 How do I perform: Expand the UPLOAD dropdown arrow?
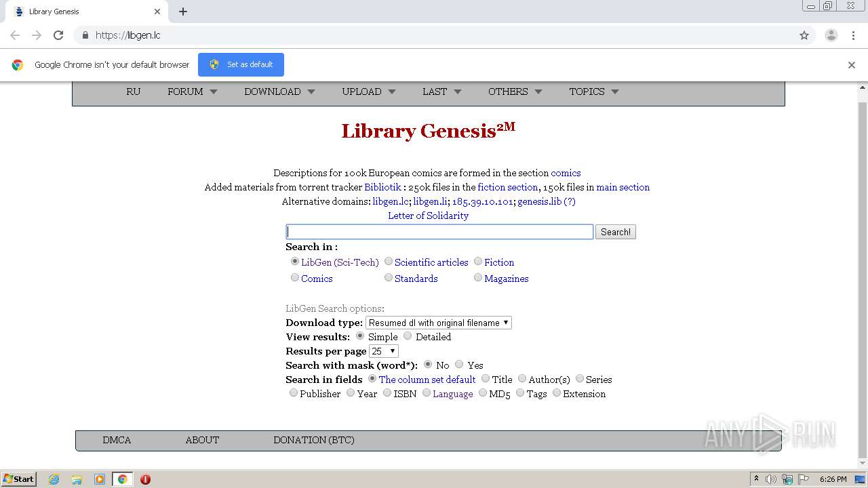(392, 91)
